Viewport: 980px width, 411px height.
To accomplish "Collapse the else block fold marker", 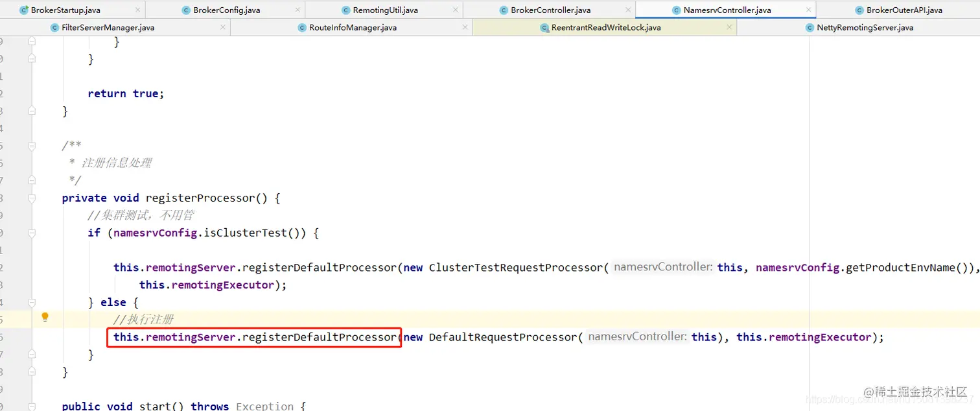I will 32,302.
